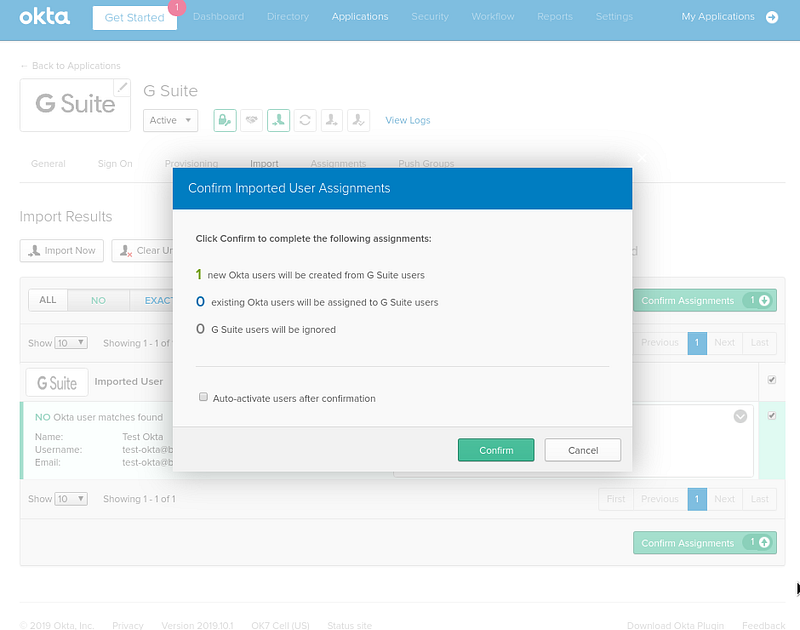Viewport: 800px width, 630px height.
Task: Click Previous in top pagination
Action: (x=660, y=343)
